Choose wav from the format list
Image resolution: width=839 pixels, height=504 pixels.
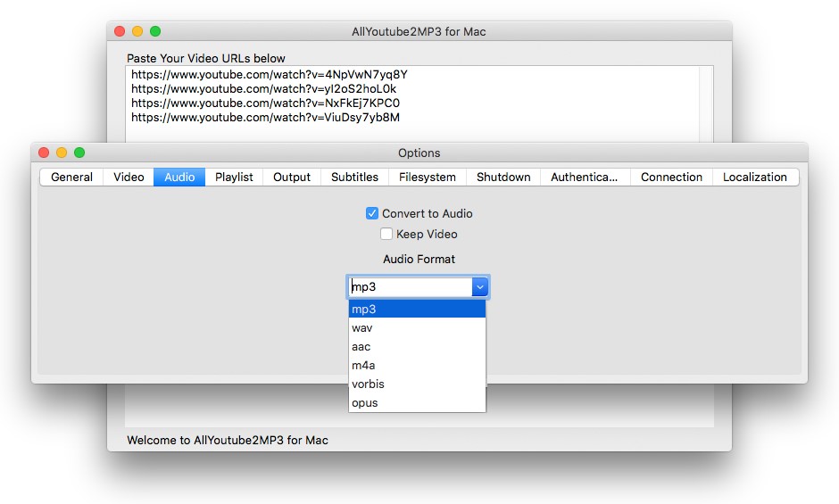click(417, 327)
